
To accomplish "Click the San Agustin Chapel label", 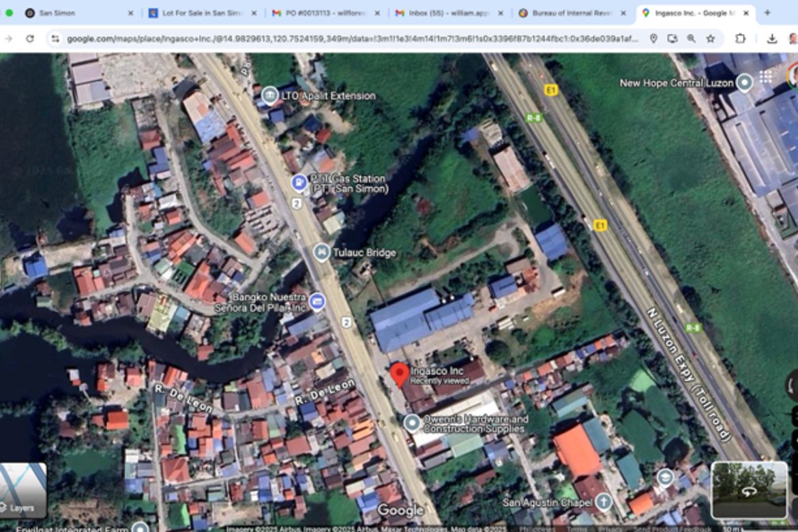I will (x=548, y=503).
